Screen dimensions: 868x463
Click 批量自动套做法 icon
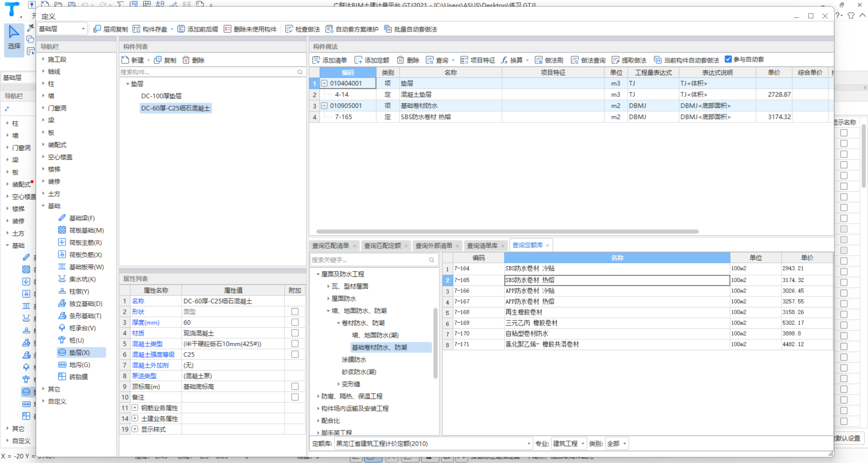tap(388, 29)
